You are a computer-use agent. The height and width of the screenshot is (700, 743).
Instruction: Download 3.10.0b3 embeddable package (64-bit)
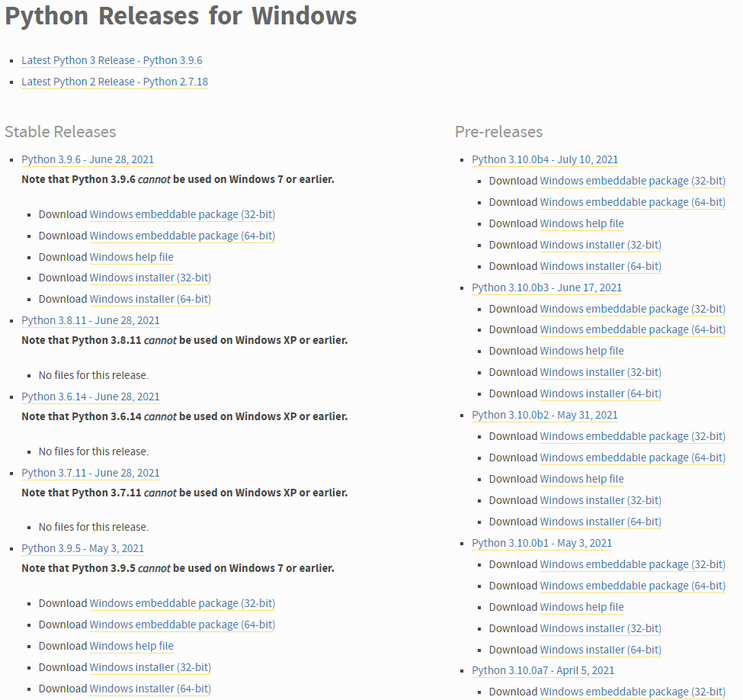click(633, 329)
